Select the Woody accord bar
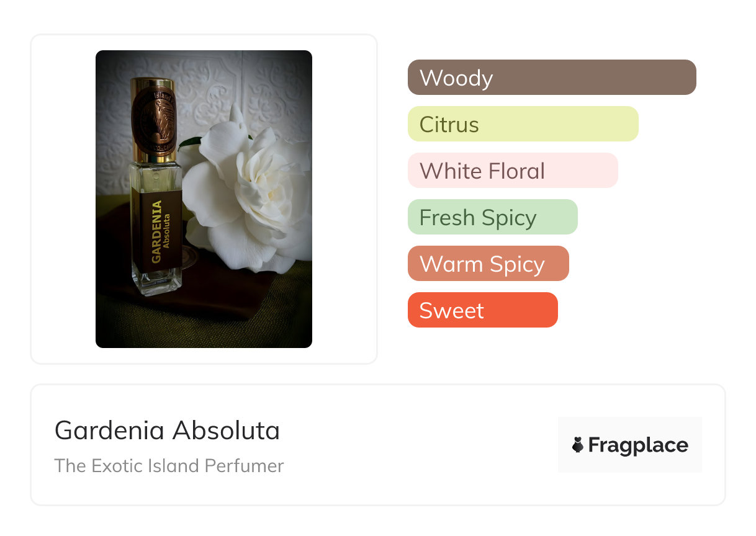This screenshot has width=756, height=536. pos(552,78)
